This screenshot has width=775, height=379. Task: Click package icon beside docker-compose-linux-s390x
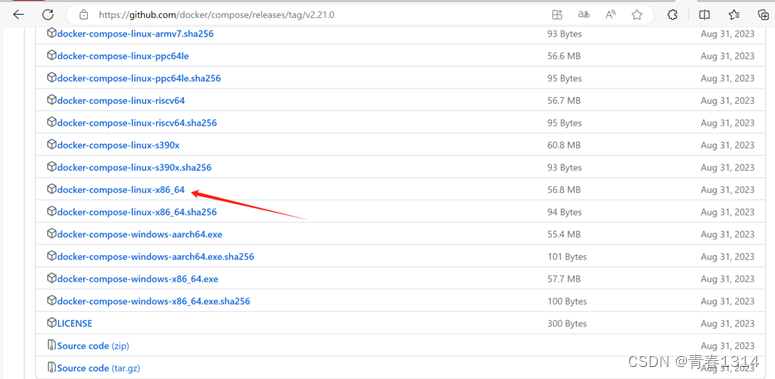click(x=51, y=144)
